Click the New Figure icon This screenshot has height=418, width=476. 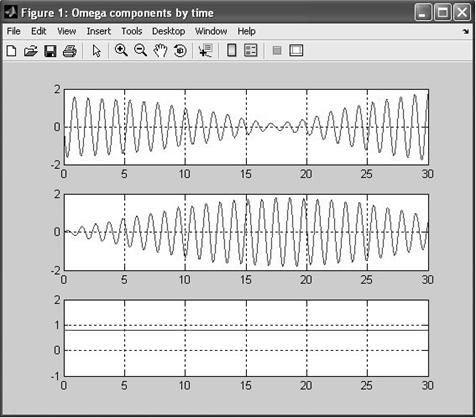12,51
